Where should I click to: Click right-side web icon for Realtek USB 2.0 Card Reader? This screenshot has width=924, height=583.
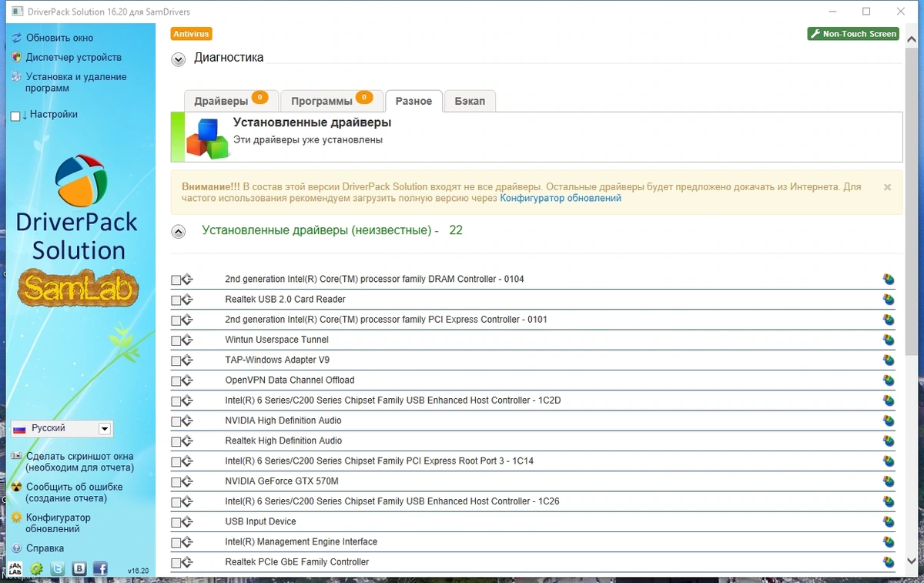click(889, 300)
